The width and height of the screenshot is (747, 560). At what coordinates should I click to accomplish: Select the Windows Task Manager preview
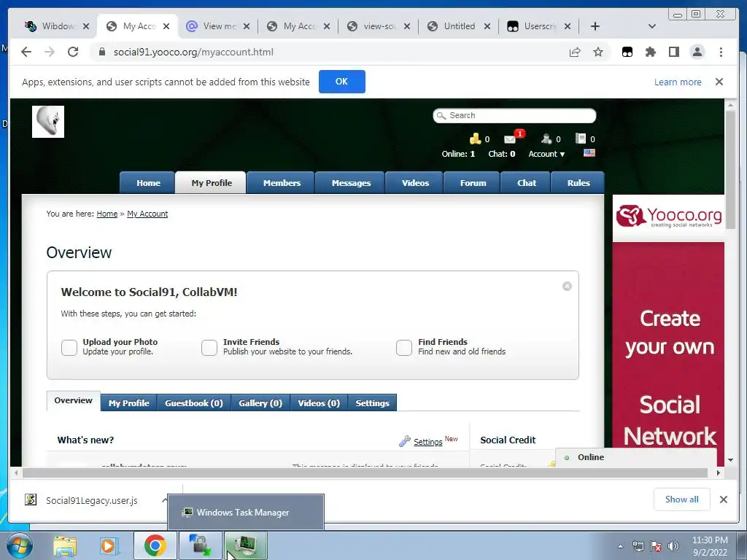point(246,512)
